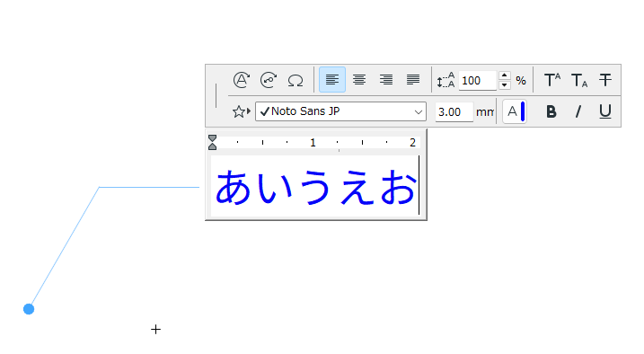This screenshot has height=354, width=644.
Task: Align text left
Action: click(x=331, y=80)
